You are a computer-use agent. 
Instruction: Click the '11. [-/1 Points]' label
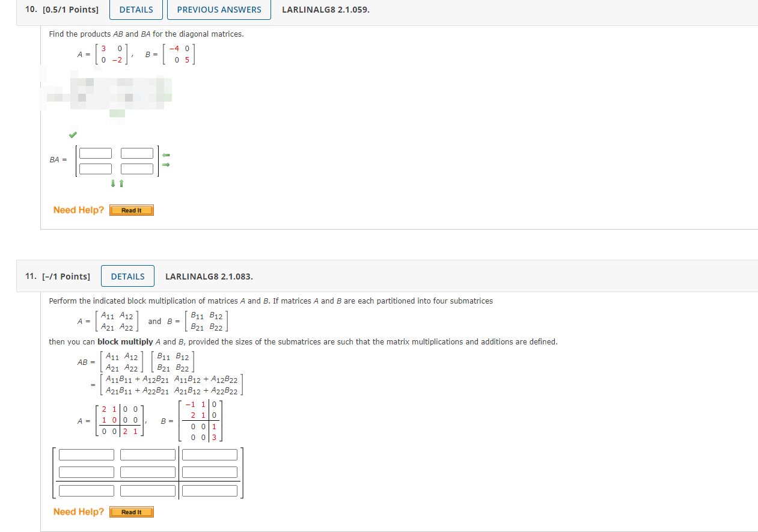click(58, 277)
